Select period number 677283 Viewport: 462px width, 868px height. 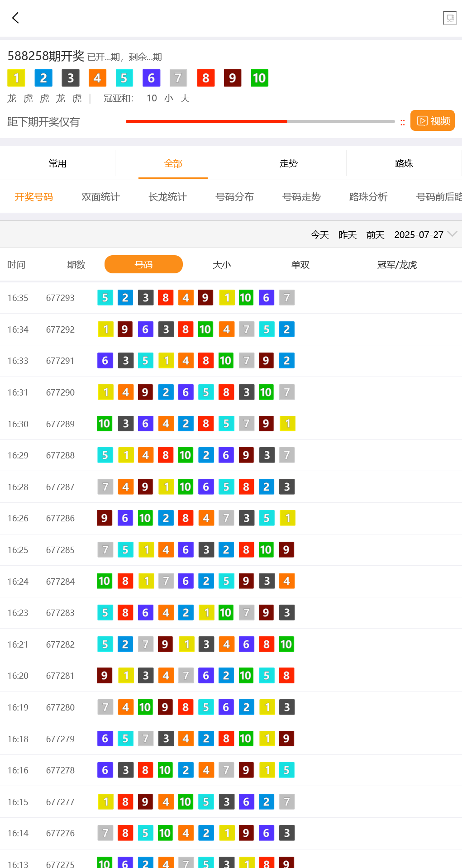60,613
